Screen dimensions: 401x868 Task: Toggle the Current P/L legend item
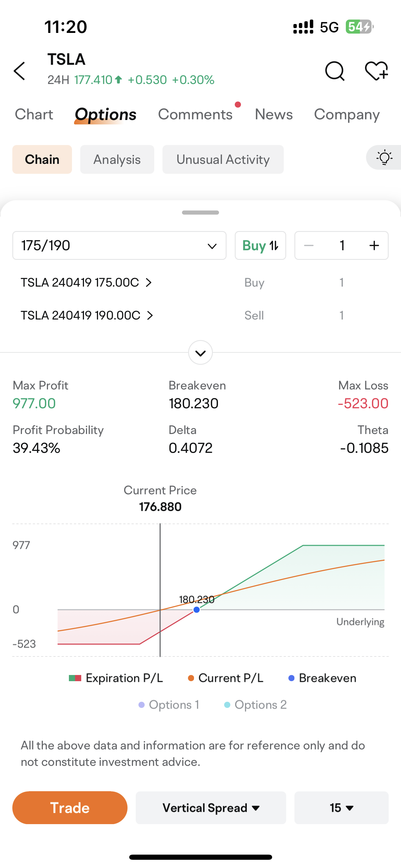pyautogui.click(x=226, y=678)
